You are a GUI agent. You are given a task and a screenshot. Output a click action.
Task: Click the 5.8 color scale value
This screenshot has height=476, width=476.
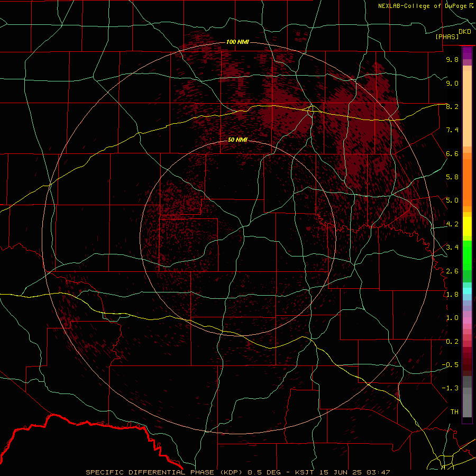(452, 177)
